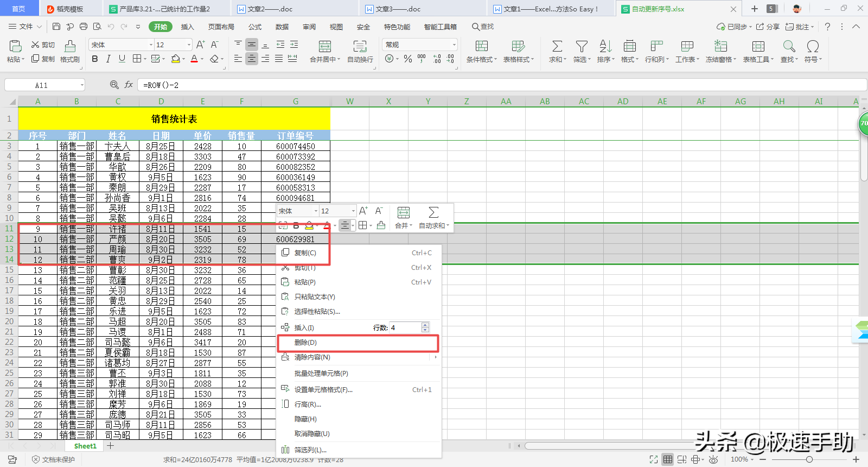Click the percent style icon
Viewport: 868px width, 467px height.
tap(408, 59)
